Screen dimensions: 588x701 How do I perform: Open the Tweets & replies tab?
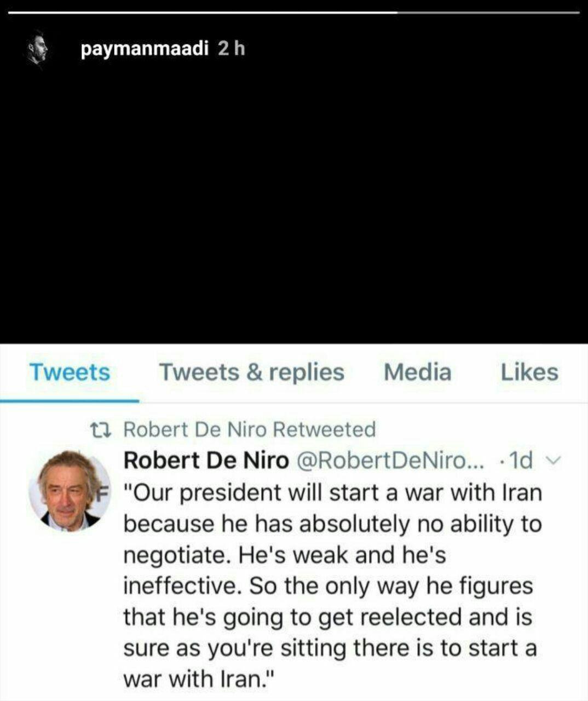pyautogui.click(x=251, y=372)
